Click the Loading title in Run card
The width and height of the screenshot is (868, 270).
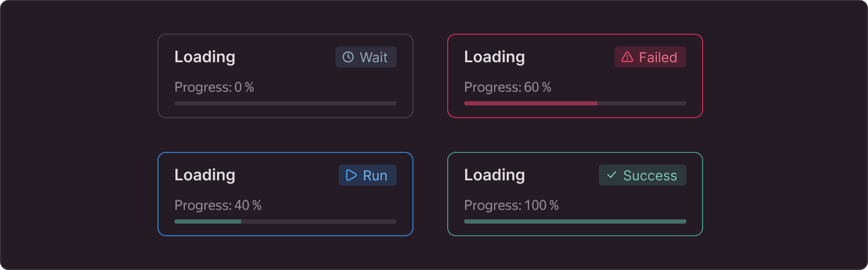tap(205, 175)
